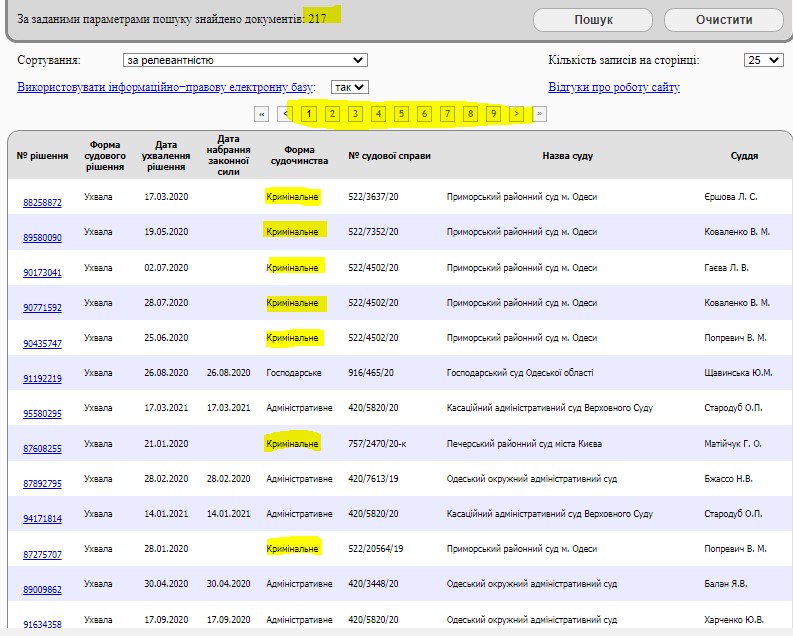Click the previous page < arrow
The height and width of the screenshot is (636, 793).
point(286,114)
